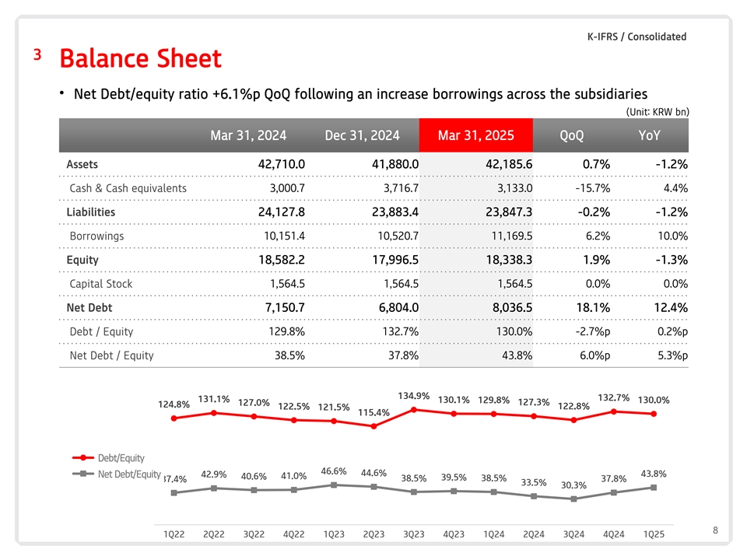Viewport: 747px width, 560px height.
Task: Click the 46.6% data point on gray line
Action: (333, 485)
